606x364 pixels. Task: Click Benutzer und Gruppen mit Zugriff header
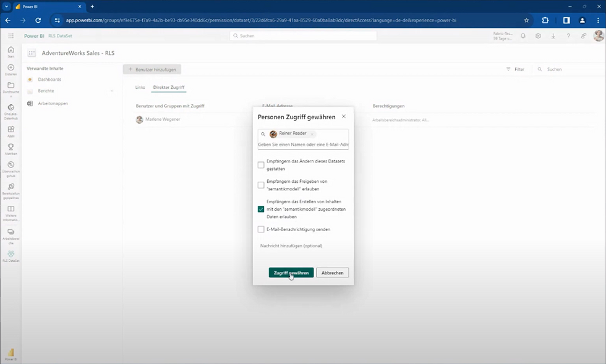(170, 106)
